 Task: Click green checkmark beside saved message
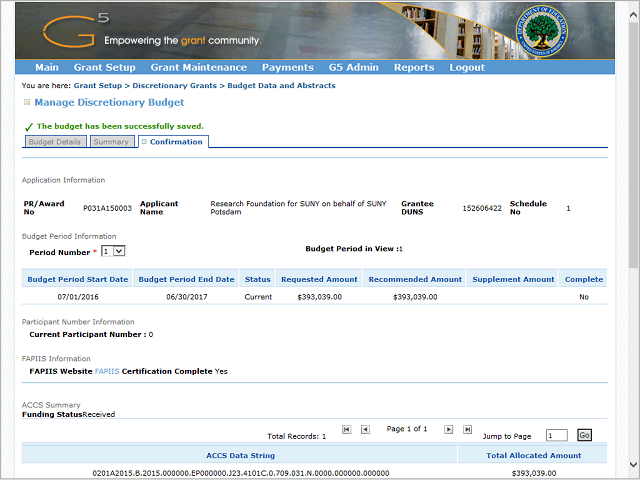coord(29,127)
